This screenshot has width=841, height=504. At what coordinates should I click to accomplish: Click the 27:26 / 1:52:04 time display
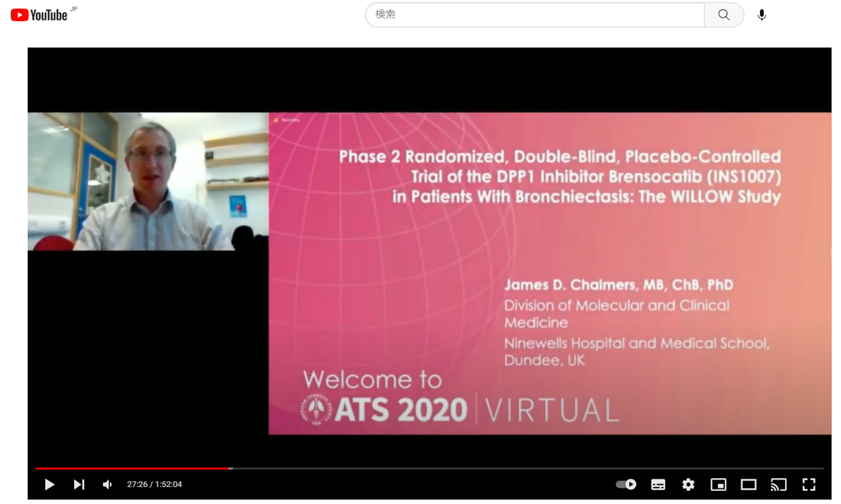[154, 485]
